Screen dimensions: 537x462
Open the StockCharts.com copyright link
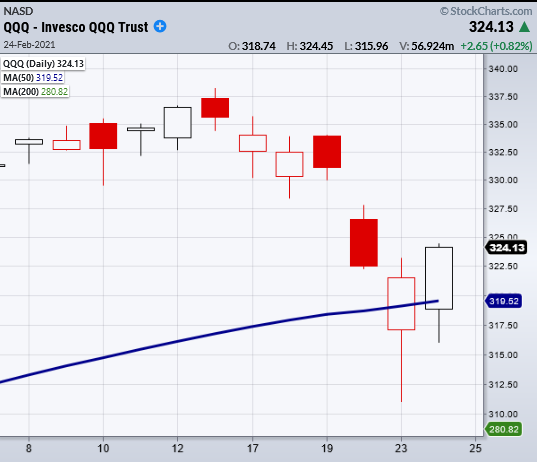click(486, 11)
